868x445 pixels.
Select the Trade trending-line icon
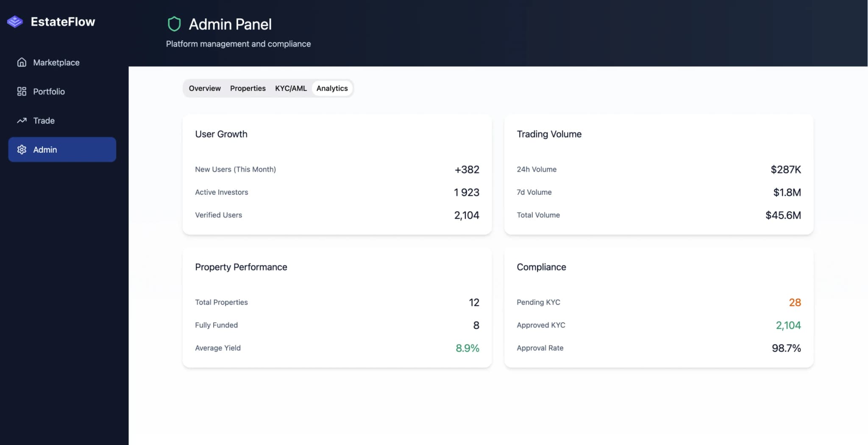coord(22,120)
